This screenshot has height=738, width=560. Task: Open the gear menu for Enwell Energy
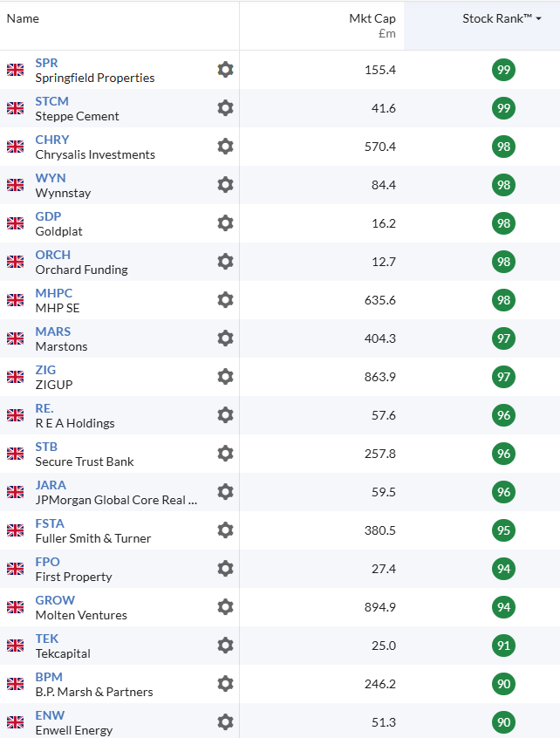click(x=225, y=722)
